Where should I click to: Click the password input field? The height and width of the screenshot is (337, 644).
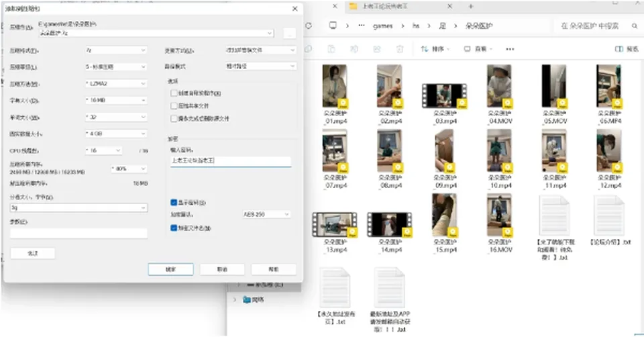coord(231,161)
